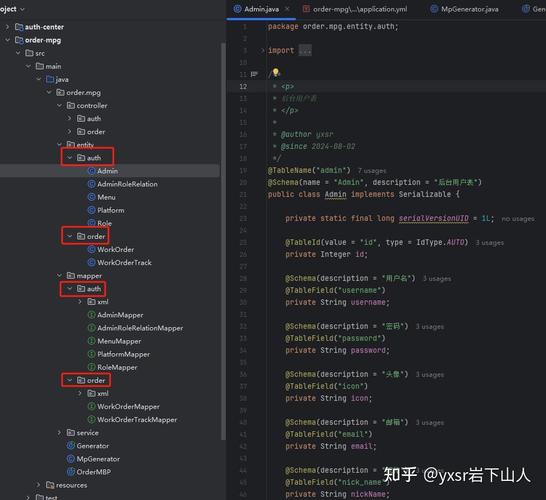Select the WorkOrderMapper interface icon
The width and height of the screenshot is (546, 500).
click(x=91, y=407)
